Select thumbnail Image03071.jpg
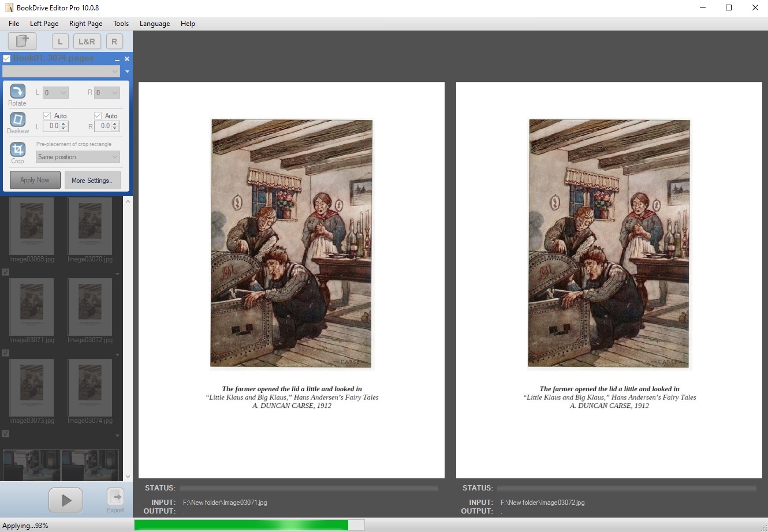Screen dimensions: 768x532 [x=32, y=308]
